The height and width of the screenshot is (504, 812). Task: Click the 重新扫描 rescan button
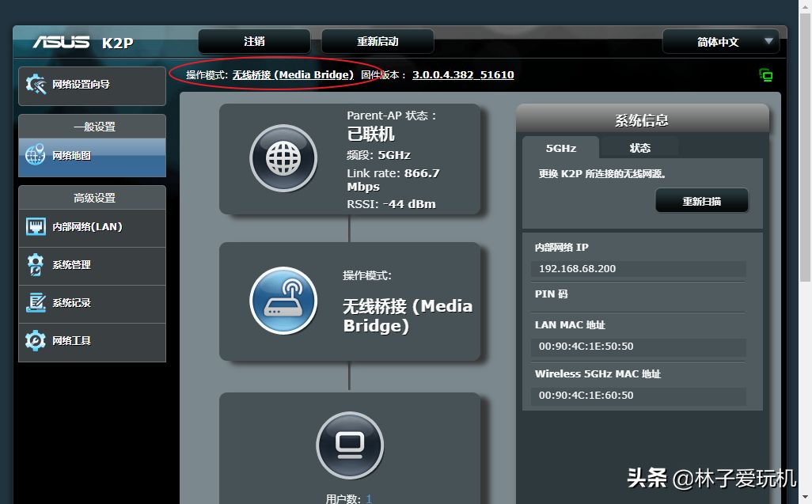click(x=701, y=201)
